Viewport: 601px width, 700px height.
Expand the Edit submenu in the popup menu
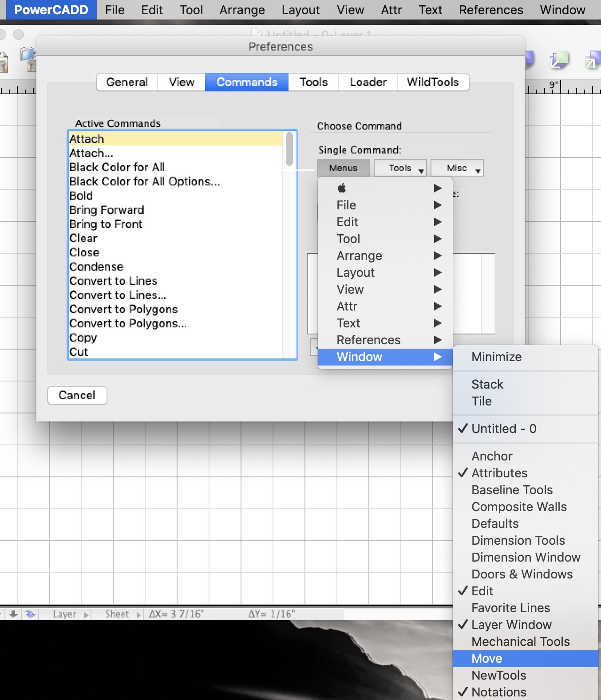point(385,222)
